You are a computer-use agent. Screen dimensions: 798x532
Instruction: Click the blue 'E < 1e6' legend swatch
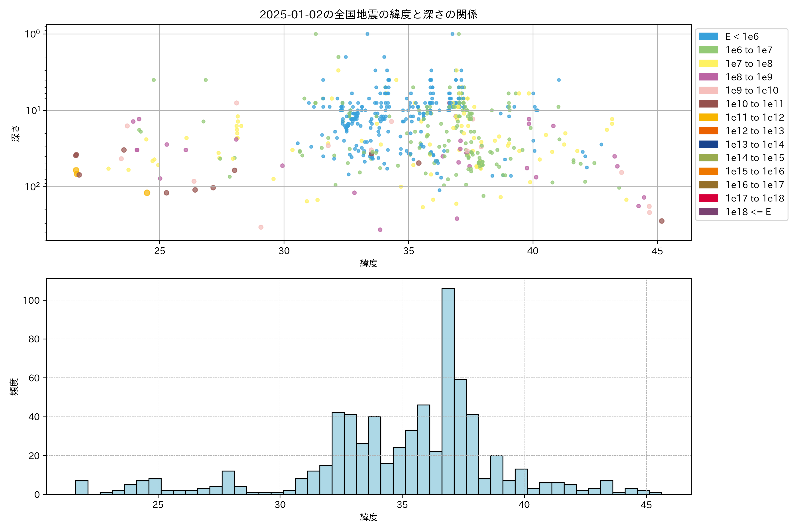click(708, 36)
